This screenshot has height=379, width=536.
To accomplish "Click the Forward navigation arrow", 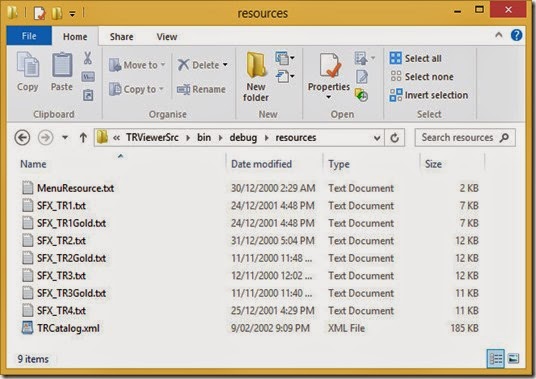I will [45, 138].
